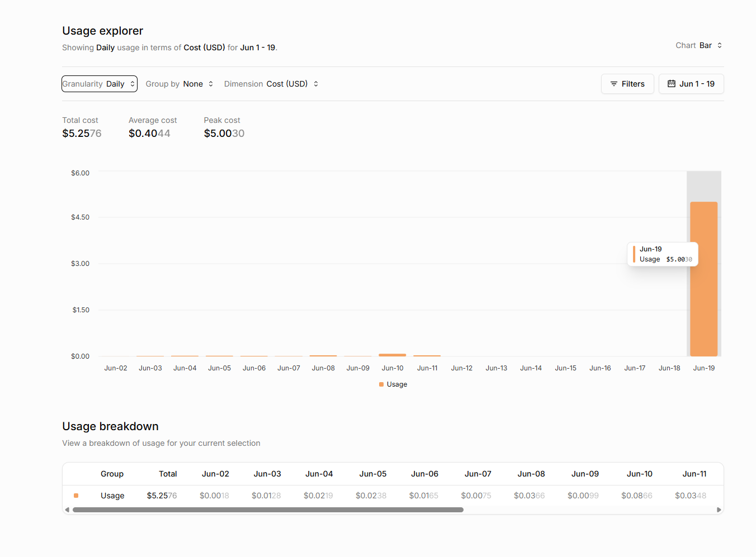The height and width of the screenshot is (557, 756).
Task: Click the Jun-19 usage bar
Action: point(703,279)
